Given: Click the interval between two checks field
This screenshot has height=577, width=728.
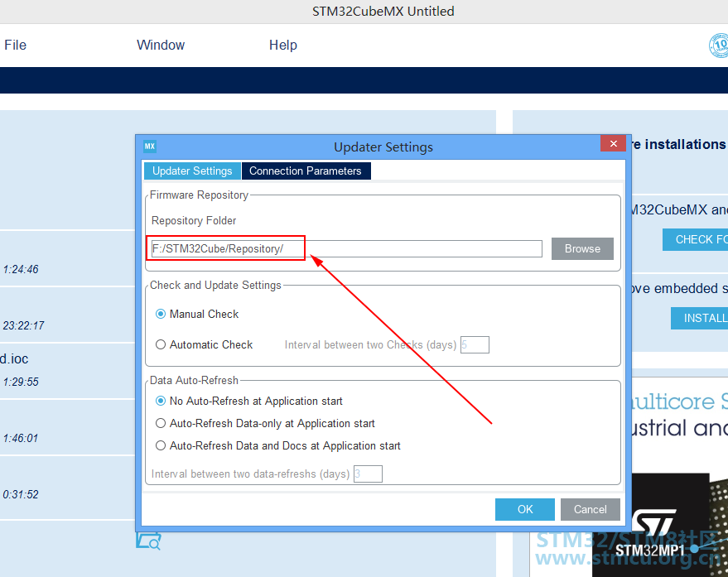Looking at the screenshot, I should tap(475, 345).
